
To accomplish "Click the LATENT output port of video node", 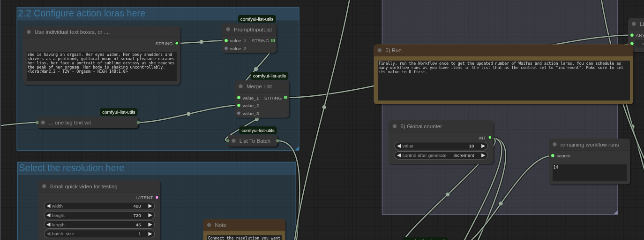I will (157, 198).
